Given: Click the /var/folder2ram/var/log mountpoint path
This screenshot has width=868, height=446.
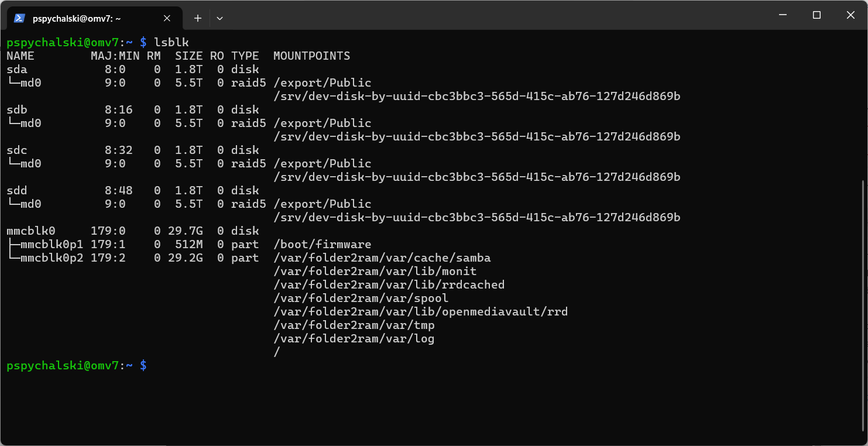Looking at the screenshot, I should coord(354,338).
